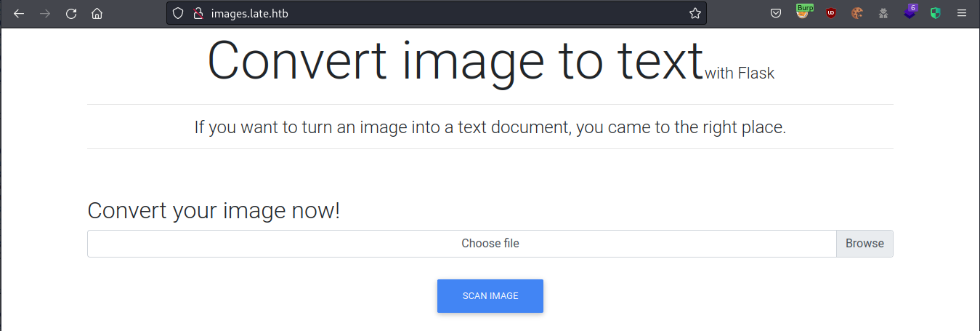980x331 pixels.
Task: Open the uBlock Origin extension popup
Action: (x=830, y=13)
